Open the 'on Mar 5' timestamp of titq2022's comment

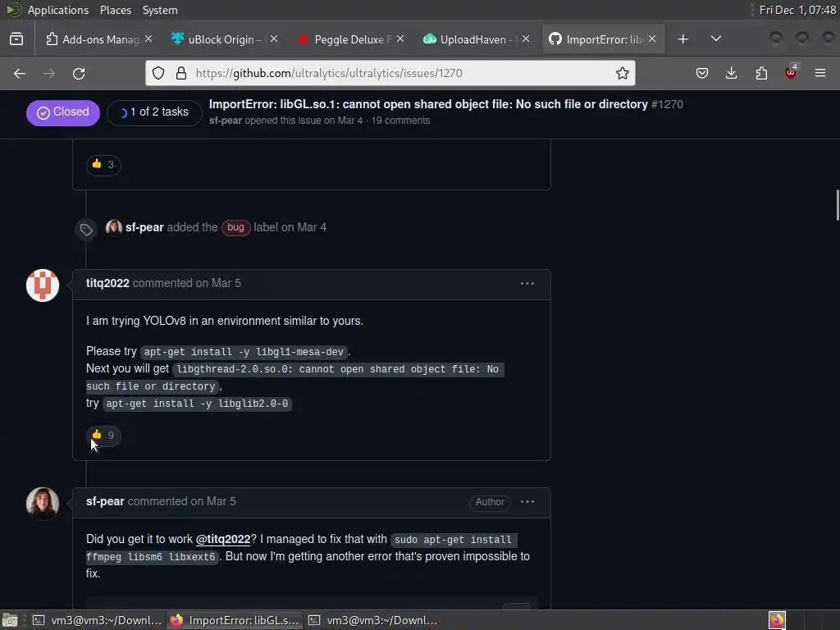[218, 283]
